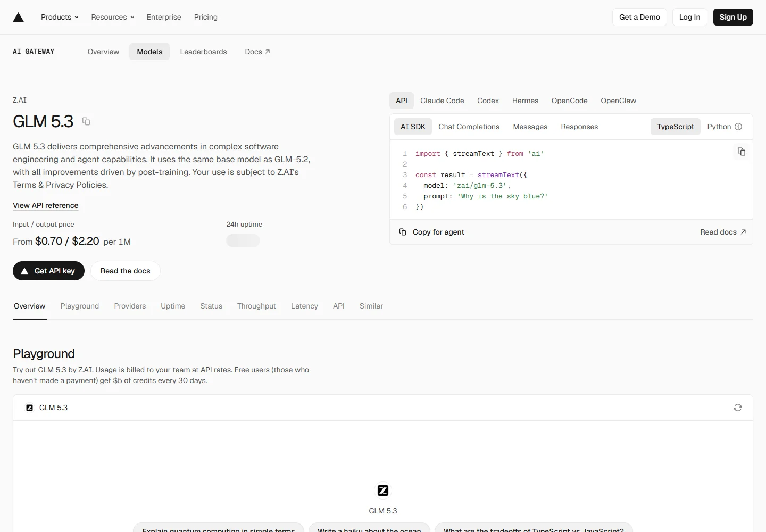Click the Z.AI provider label
The width and height of the screenshot is (766, 532).
pos(20,100)
